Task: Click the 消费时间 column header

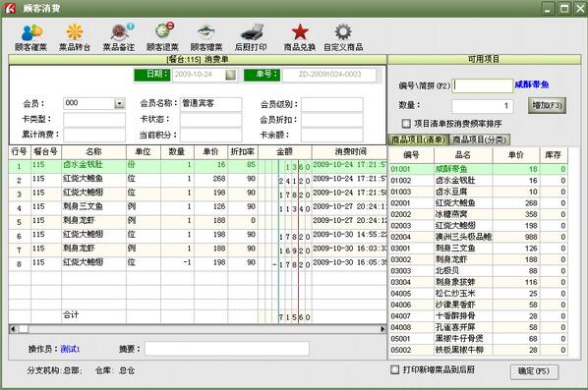Action: click(x=349, y=151)
